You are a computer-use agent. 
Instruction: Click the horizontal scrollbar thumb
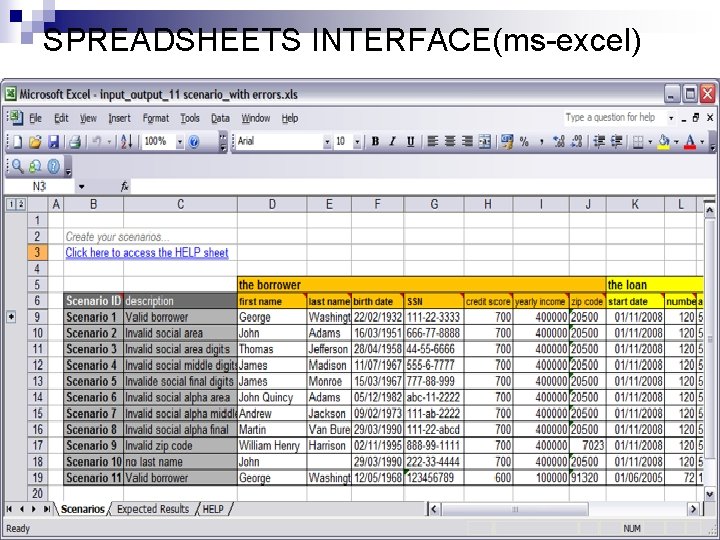point(515,509)
